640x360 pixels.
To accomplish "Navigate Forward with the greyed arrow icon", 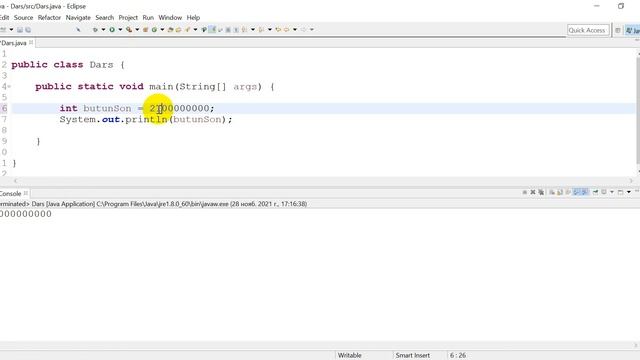I will pos(303,29).
